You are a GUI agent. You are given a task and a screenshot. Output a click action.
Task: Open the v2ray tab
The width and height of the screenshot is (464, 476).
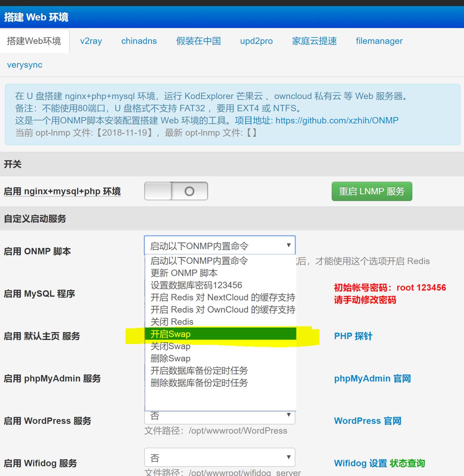click(x=91, y=41)
